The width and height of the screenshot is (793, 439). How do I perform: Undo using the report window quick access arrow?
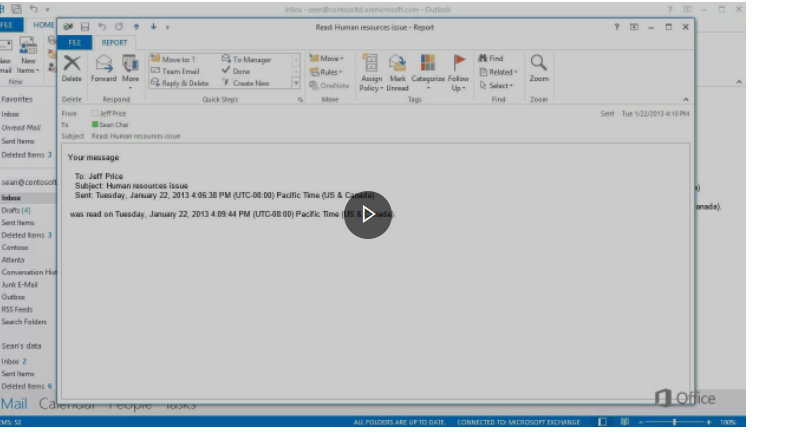pos(102,27)
